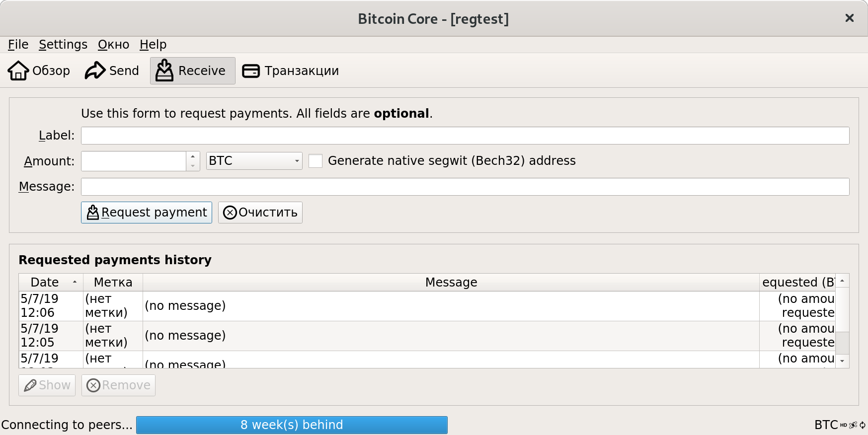Focus the Label input field
The height and width of the screenshot is (435, 868).
[x=465, y=136]
